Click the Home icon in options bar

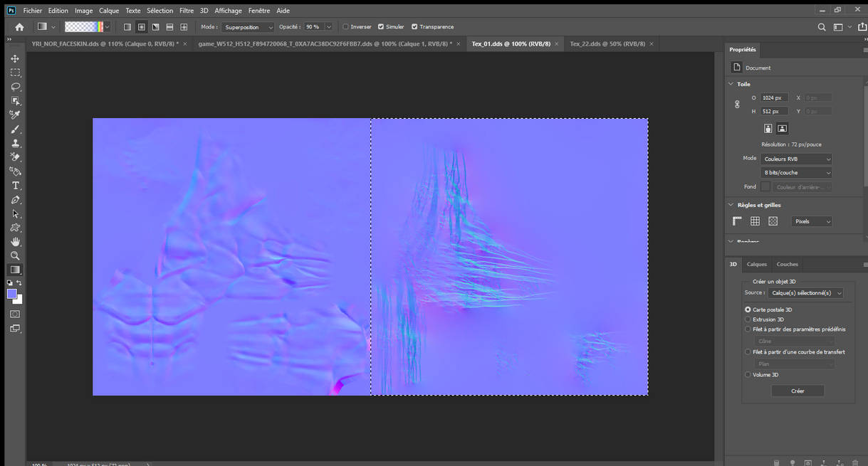(19, 27)
